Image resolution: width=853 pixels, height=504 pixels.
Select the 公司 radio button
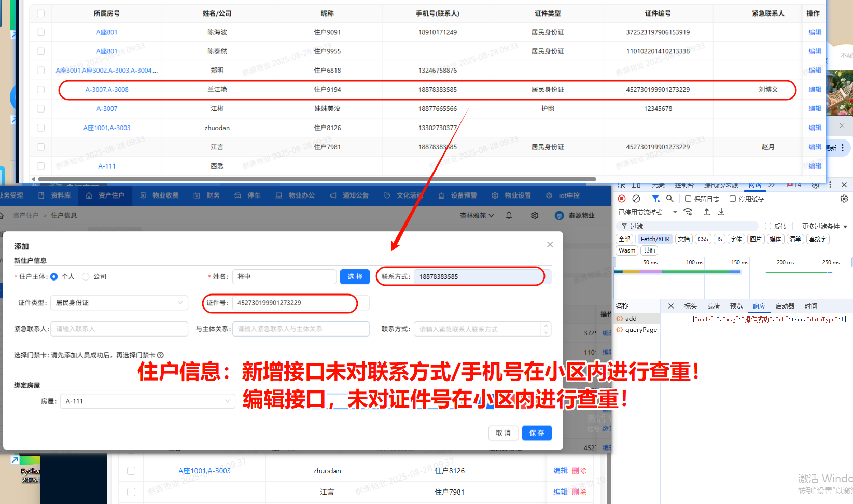point(86,277)
